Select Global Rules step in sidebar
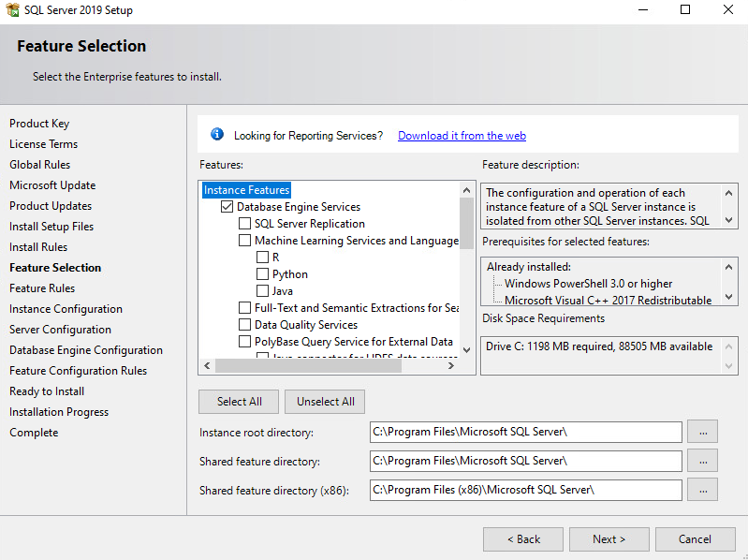Image resolution: width=748 pixels, height=560 pixels. point(39,165)
